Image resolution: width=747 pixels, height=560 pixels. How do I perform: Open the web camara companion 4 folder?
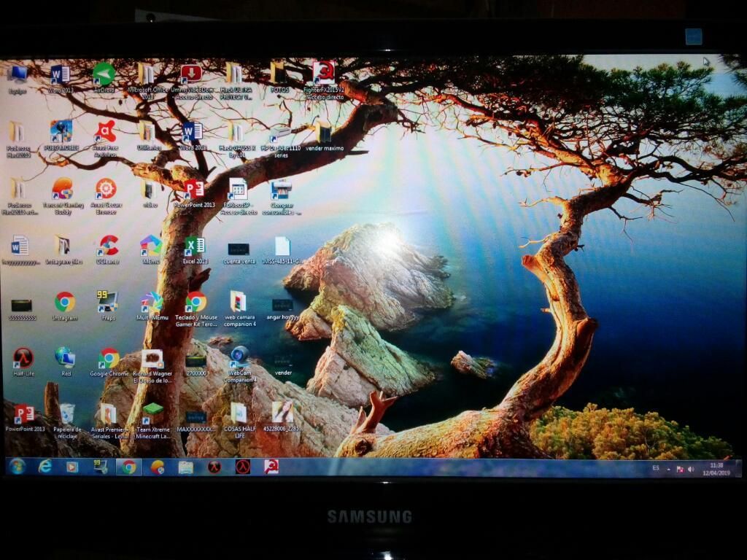point(239,308)
